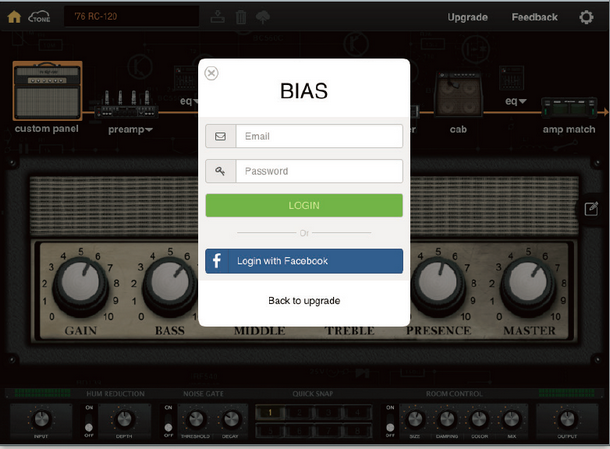Image resolution: width=610 pixels, height=449 pixels.
Task: Select Quick Snap slot 6
Action: point(299,431)
